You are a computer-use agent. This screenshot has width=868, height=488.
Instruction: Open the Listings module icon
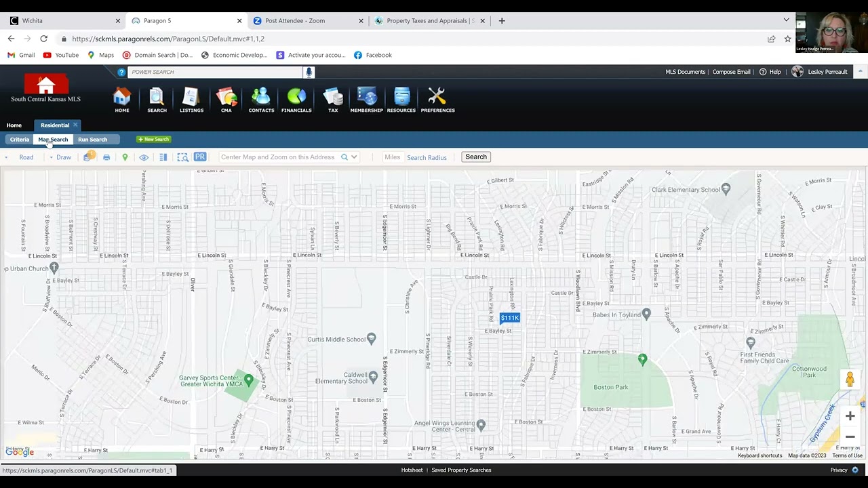click(x=191, y=99)
